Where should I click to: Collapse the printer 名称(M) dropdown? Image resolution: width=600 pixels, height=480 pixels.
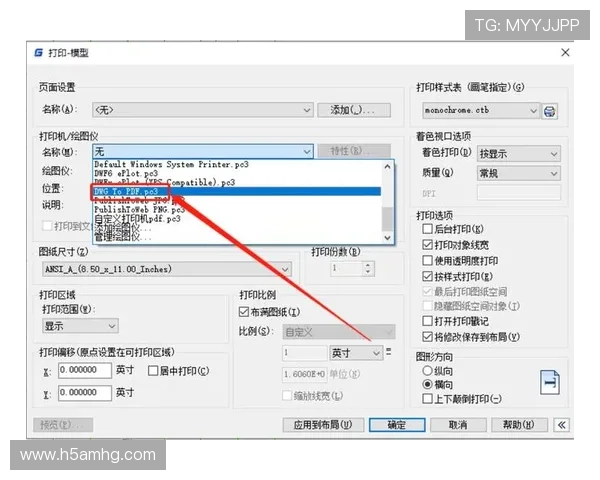(x=203, y=152)
